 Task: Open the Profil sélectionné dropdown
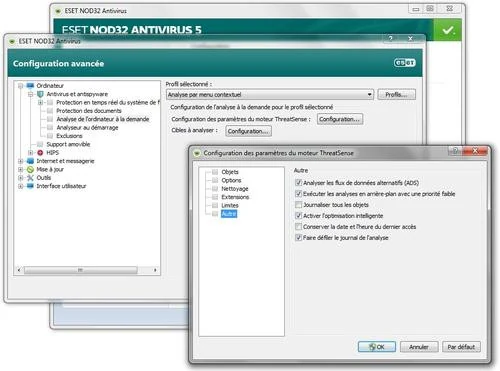click(270, 95)
